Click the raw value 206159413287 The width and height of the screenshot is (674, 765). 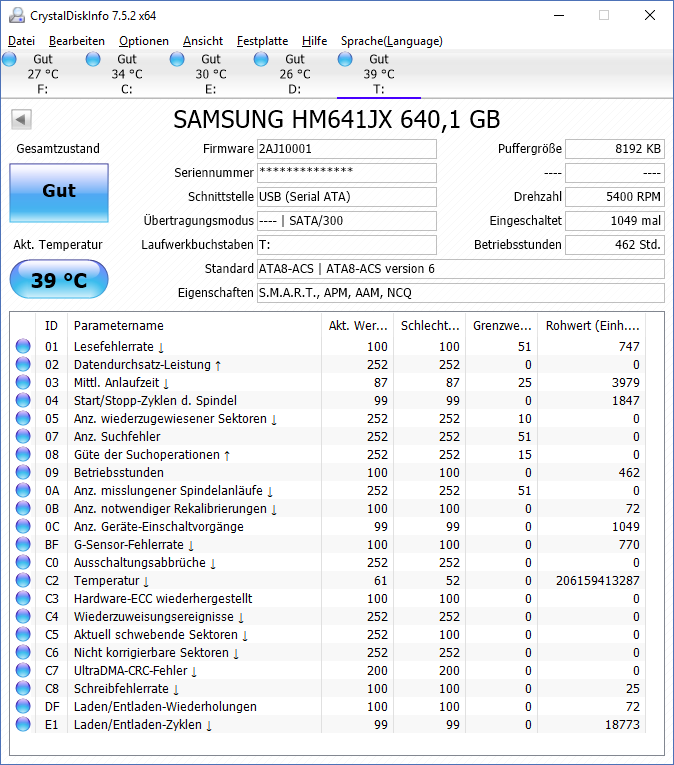tap(597, 581)
